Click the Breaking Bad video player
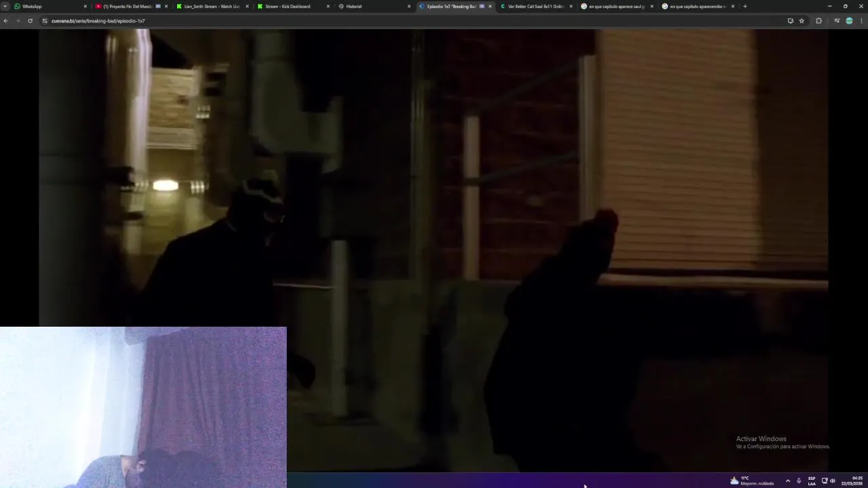 tap(433, 251)
